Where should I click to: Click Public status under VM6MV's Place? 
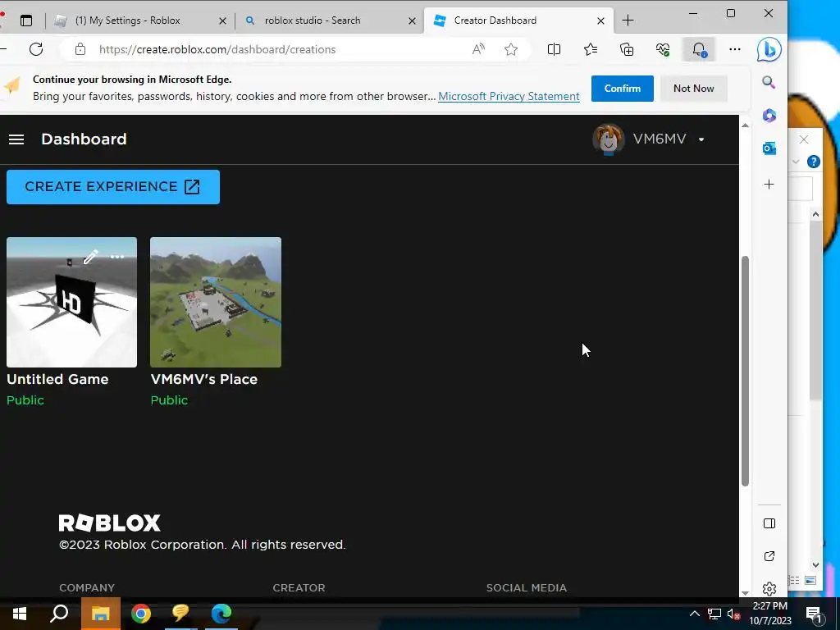169,400
